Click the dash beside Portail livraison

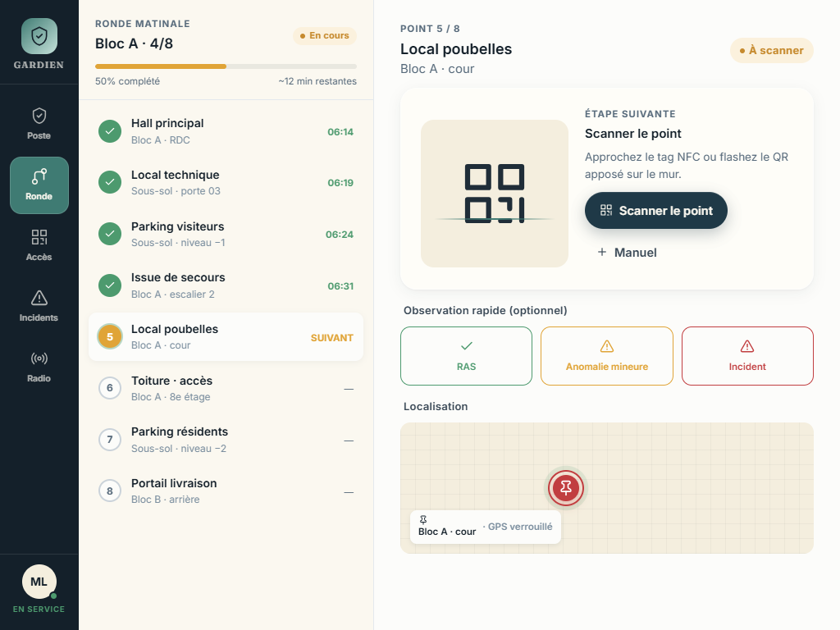[349, 492]
